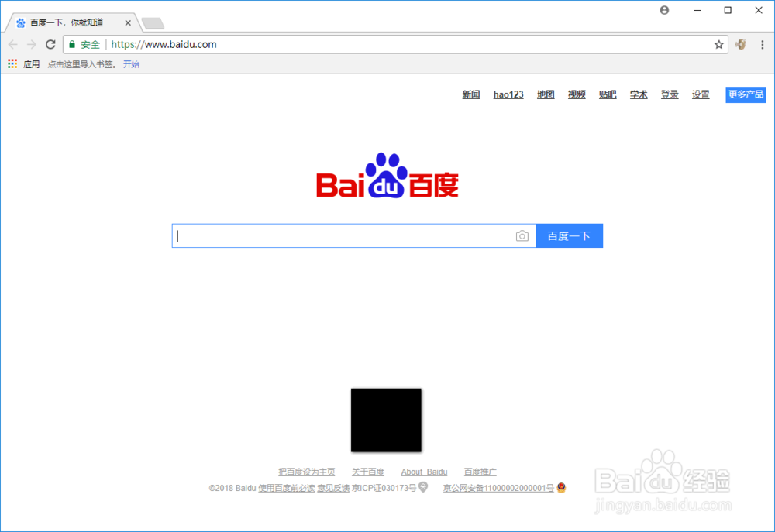This screenshot has height=532, width=775.
Task: Open the 京公网安备 record link
Action: (498, 488)
